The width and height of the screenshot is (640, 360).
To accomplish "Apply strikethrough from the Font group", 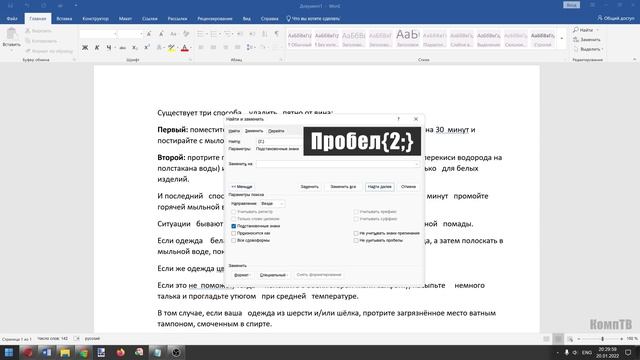I will coord(123,48).
